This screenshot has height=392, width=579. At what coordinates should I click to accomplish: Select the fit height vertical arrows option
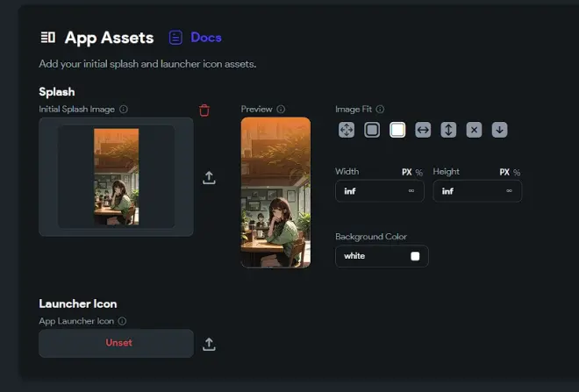(x=448, y=130)
